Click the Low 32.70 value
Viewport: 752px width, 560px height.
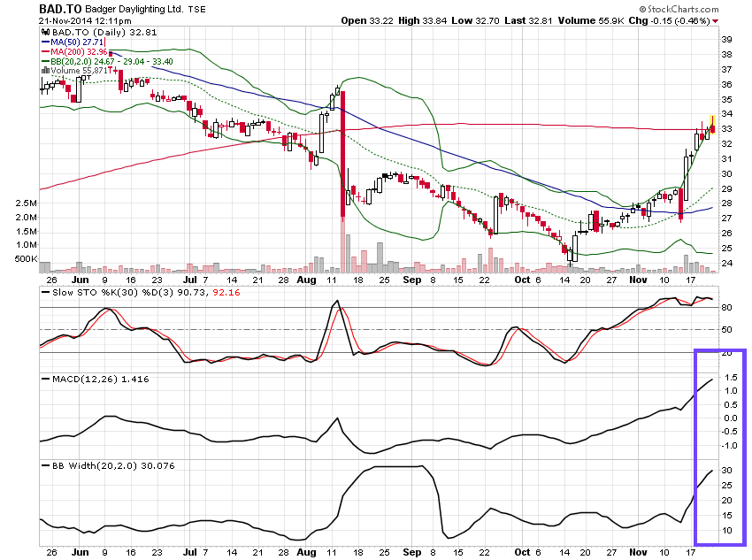[x=475, y=20]
